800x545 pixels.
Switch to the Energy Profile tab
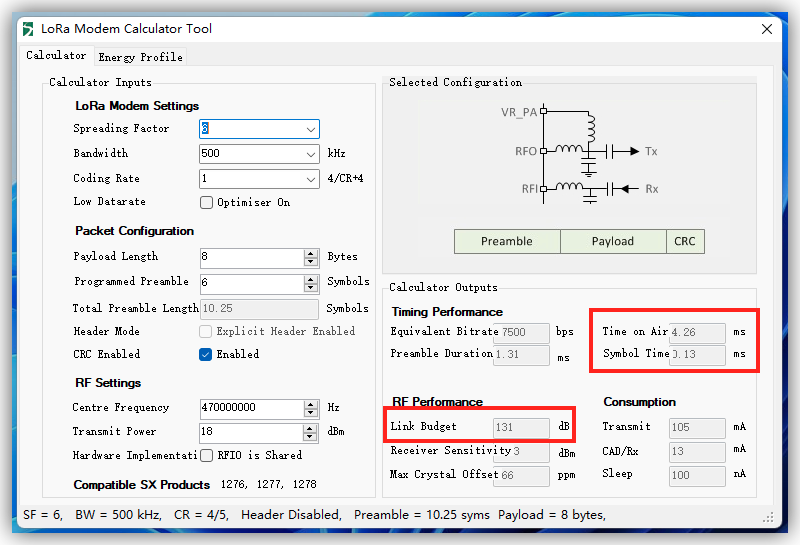point(140,57)
